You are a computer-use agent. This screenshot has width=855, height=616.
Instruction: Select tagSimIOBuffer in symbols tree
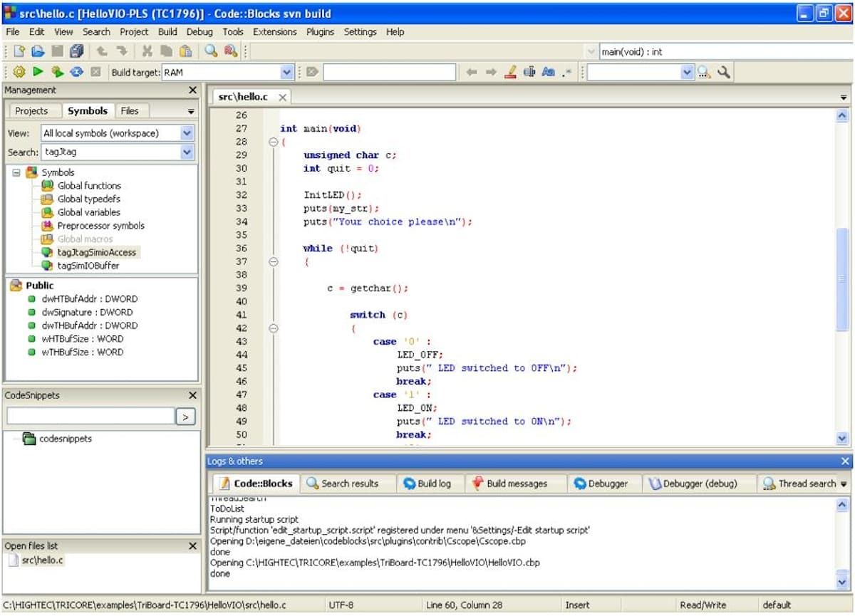88,266
